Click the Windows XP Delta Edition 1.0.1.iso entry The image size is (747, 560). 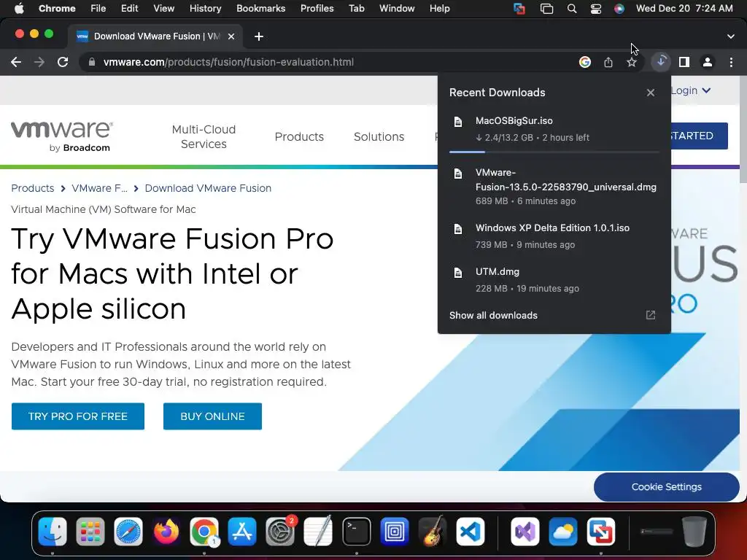pyautogui.click(x=554, y=236)
